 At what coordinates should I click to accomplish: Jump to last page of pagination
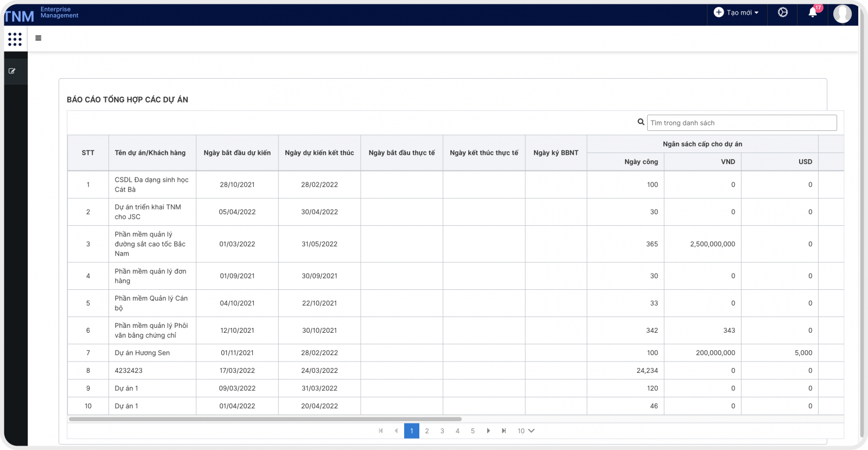[x=503, y=431]
